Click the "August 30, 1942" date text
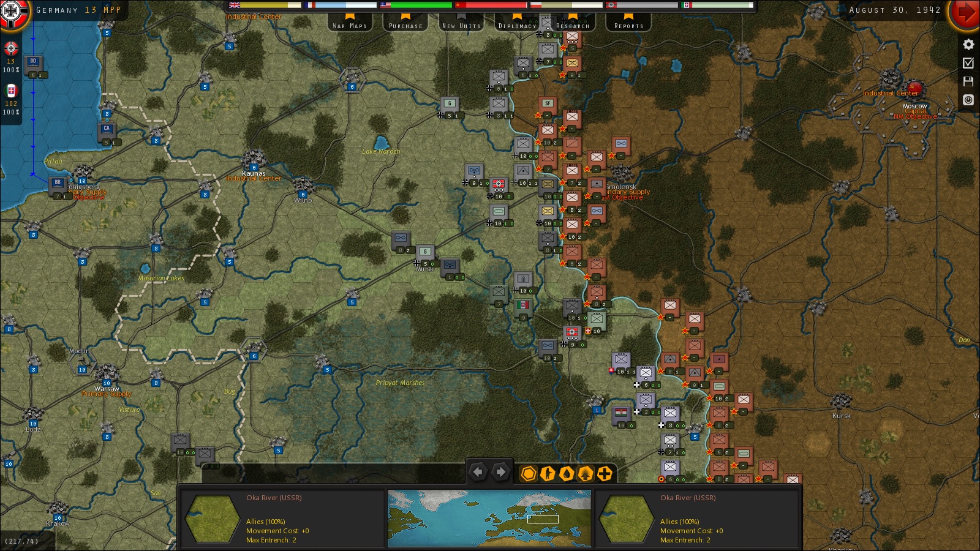980x551 pixels. (895, 10)
